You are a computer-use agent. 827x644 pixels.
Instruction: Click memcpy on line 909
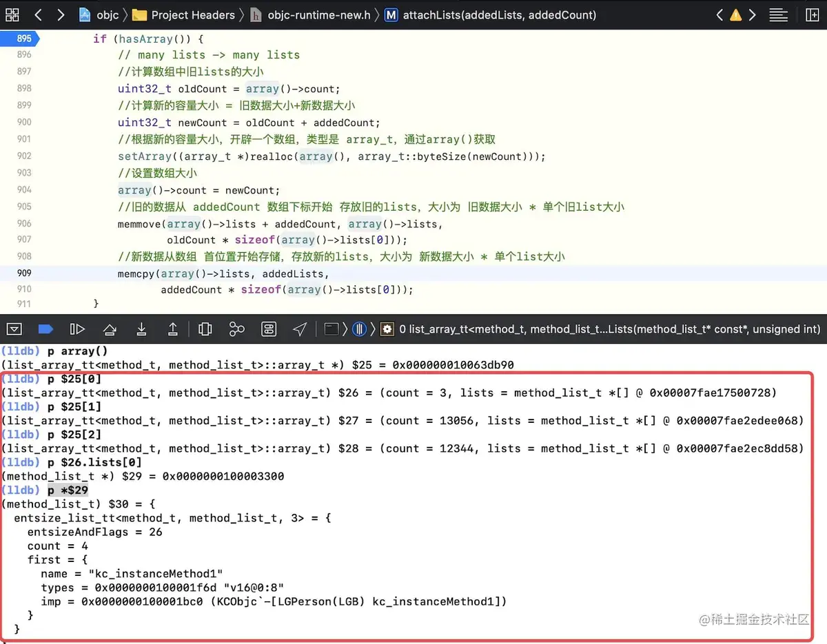pos(136,273)
